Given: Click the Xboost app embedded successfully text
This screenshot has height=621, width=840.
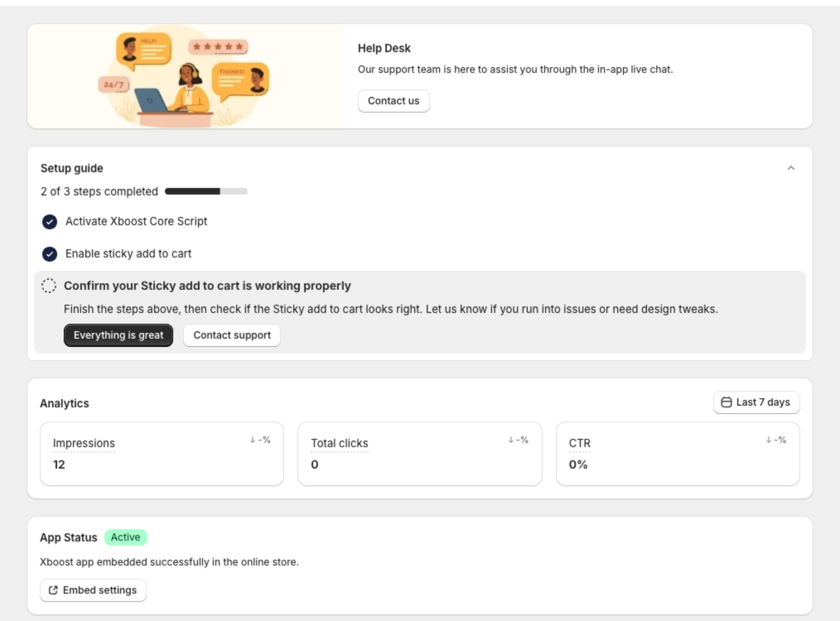Looking at the screenshot, I should [169, 562].
